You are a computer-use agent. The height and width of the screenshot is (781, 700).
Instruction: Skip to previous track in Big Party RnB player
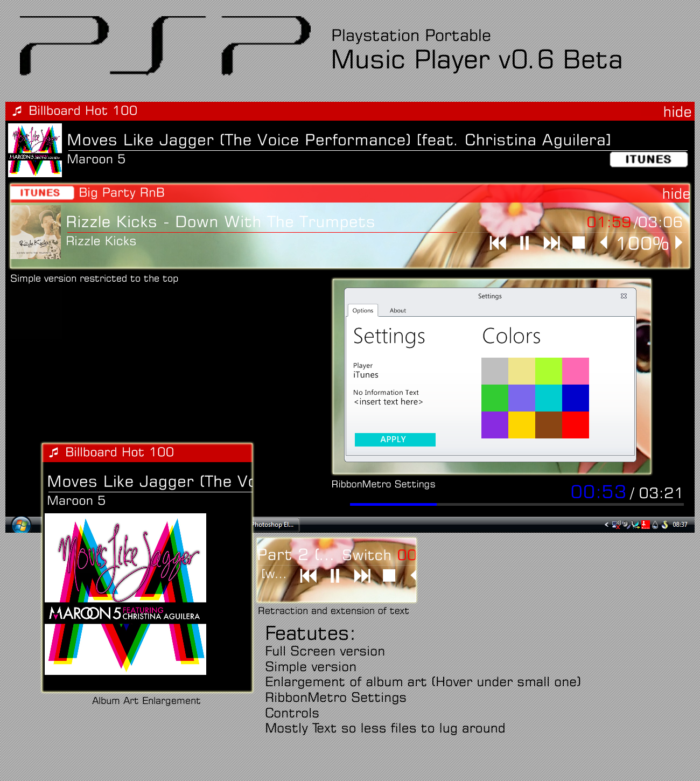click(x=498, y=243)
